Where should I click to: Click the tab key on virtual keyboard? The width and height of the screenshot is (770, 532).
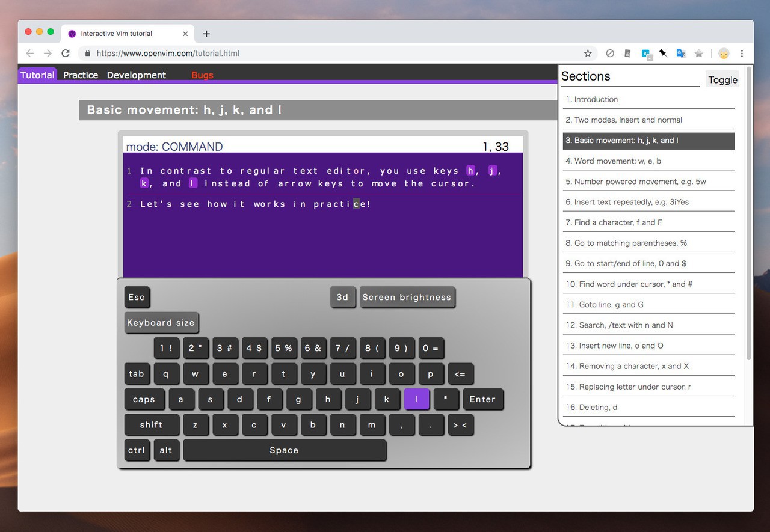(137, 373)
